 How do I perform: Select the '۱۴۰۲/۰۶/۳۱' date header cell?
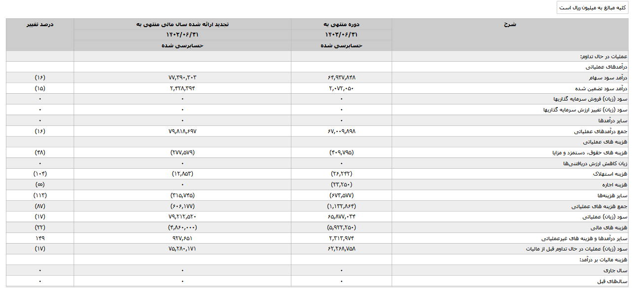click(x=182, y=35)
